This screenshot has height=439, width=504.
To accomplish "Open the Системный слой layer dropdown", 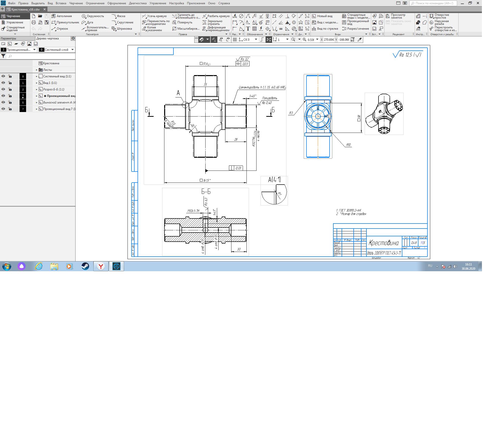I will (73, 50).
